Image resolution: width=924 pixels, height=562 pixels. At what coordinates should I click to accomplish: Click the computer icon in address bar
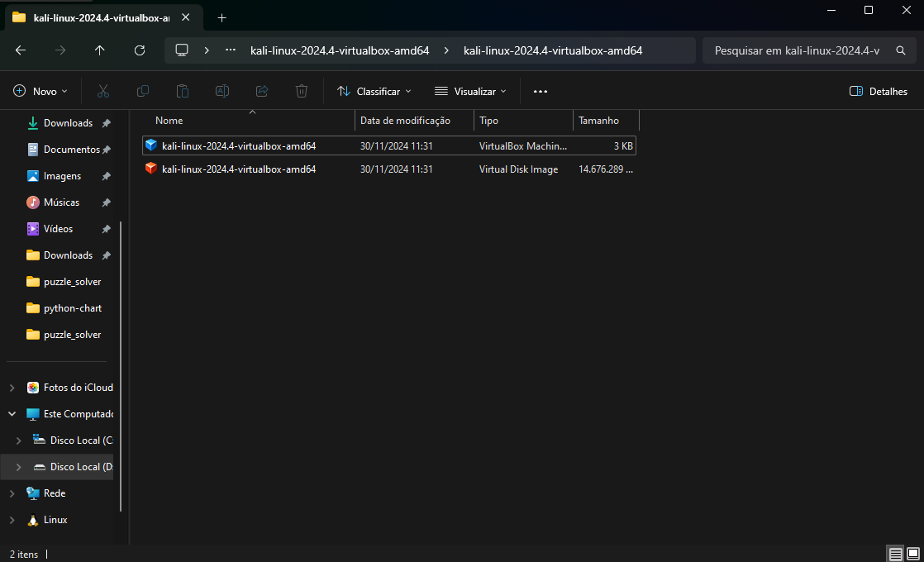click(182, 50)
